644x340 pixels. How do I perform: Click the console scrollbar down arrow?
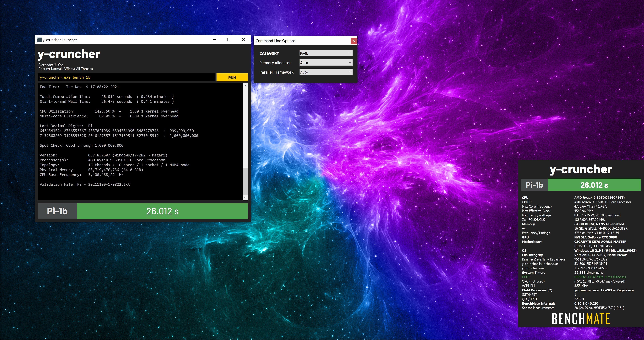[x=245, y=198]
